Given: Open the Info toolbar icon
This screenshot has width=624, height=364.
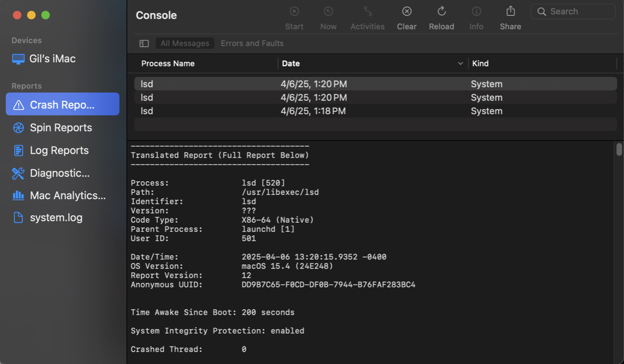Looking at the screenshot, I should click(476, 11).
